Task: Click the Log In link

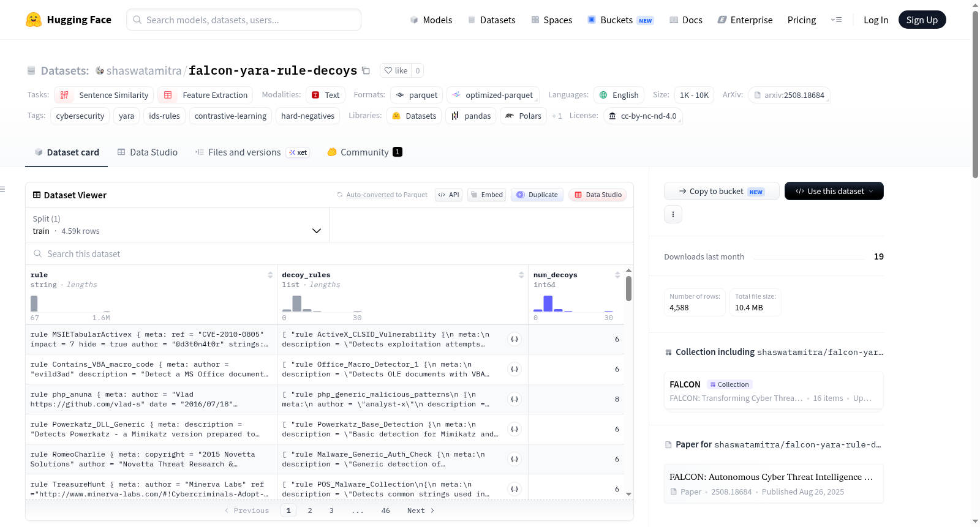Action: coord(876,20)
